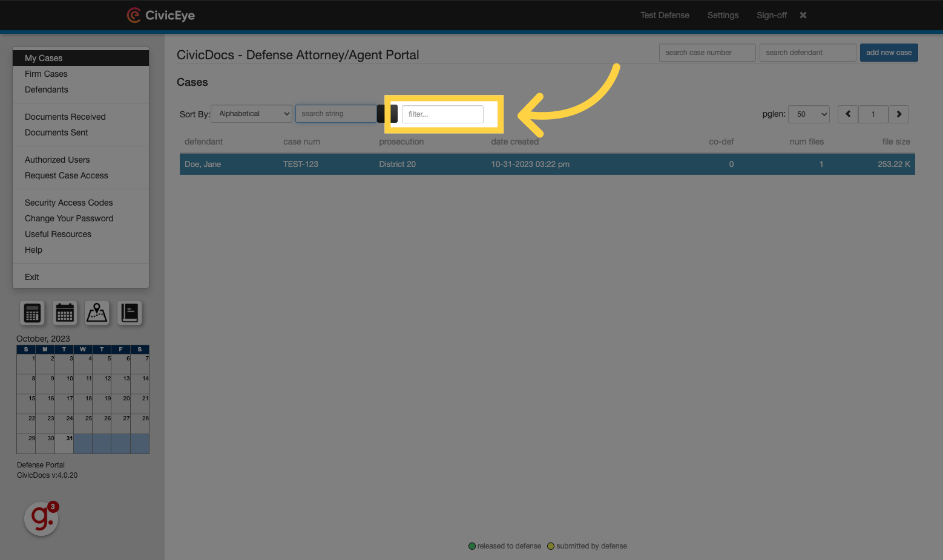Click file size 253.22 K

(894, 164)
